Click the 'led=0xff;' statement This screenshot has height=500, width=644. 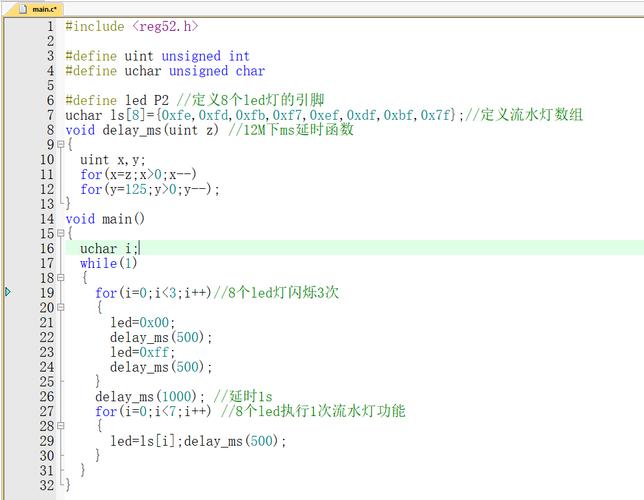(x=143, y=352)
